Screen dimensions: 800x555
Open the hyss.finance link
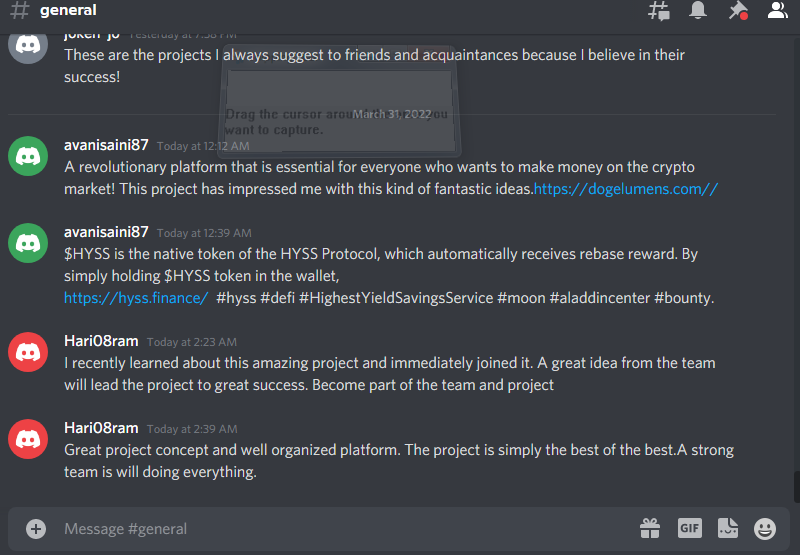pos(136,297)
